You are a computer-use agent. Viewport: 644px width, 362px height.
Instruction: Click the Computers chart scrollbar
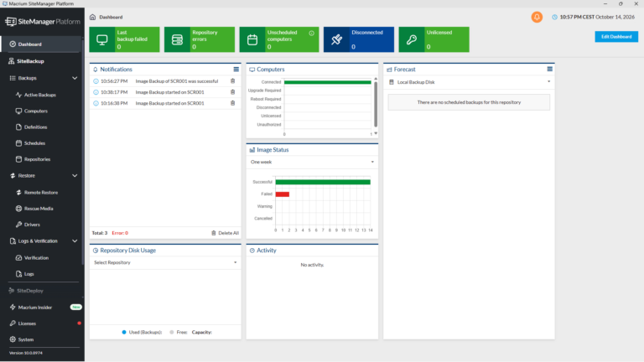coord(376,104)
